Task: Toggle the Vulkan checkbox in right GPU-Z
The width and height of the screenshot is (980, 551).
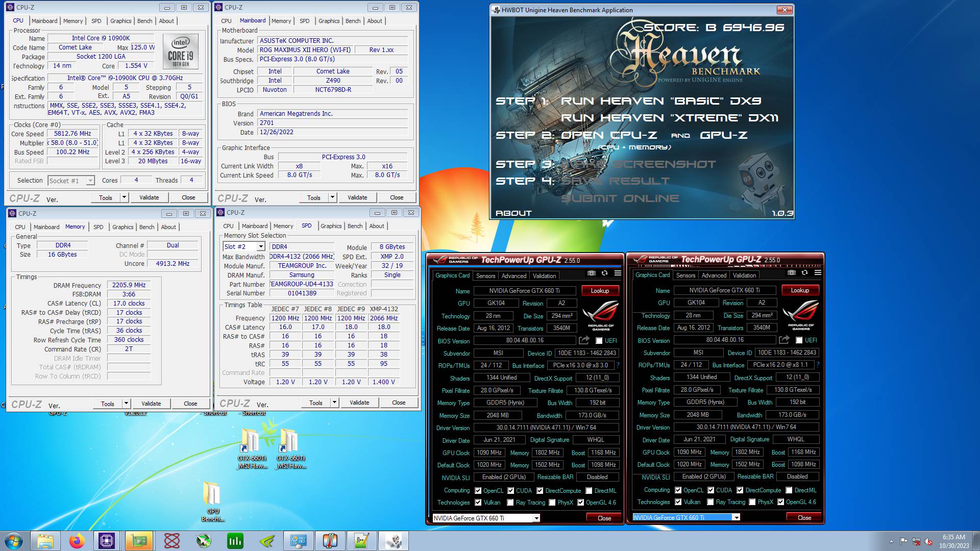Action: pyautogui.click(x=678, y=502)
